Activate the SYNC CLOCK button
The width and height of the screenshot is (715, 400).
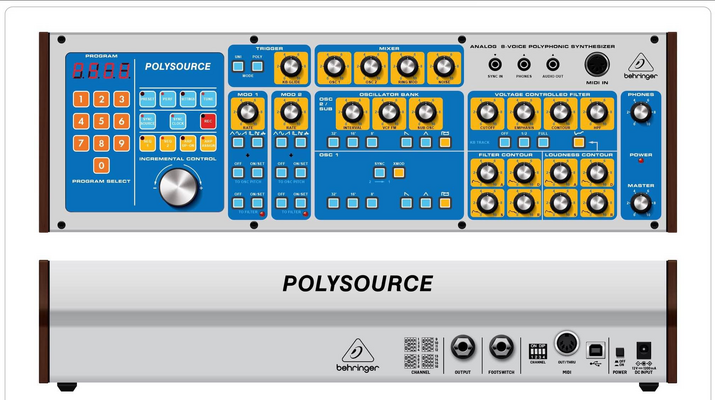(178, 121)
